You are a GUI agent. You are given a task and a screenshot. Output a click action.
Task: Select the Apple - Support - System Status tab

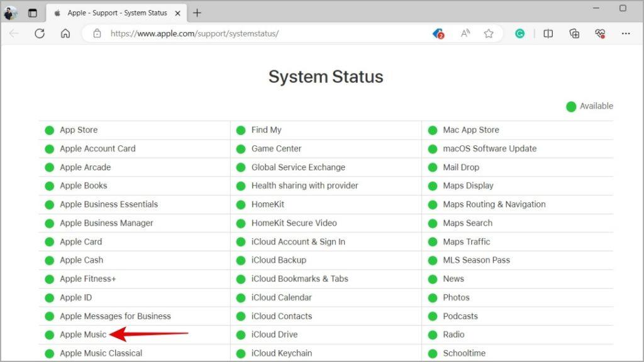117,13
